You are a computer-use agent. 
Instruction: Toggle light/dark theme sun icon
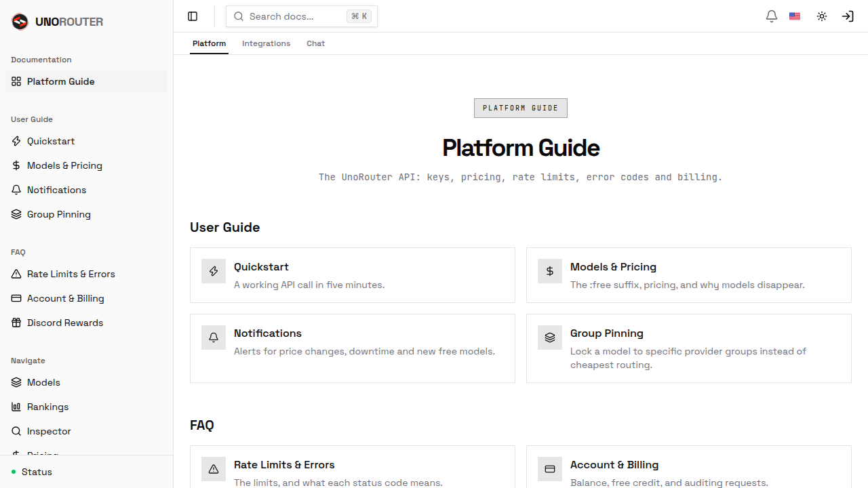pyautogui.click(x=822, y=16)
